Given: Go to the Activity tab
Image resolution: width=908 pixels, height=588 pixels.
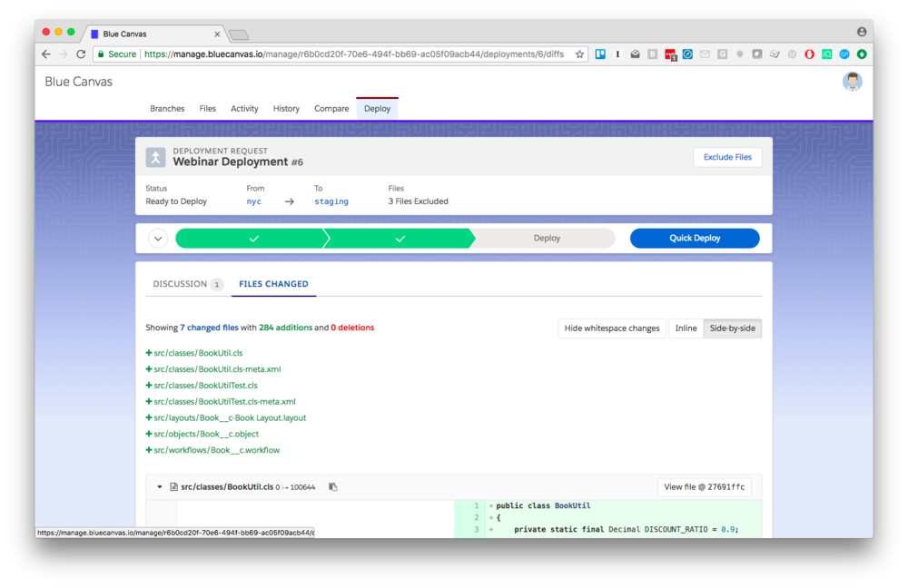Looking at the screenshot, I should point(244,109).
